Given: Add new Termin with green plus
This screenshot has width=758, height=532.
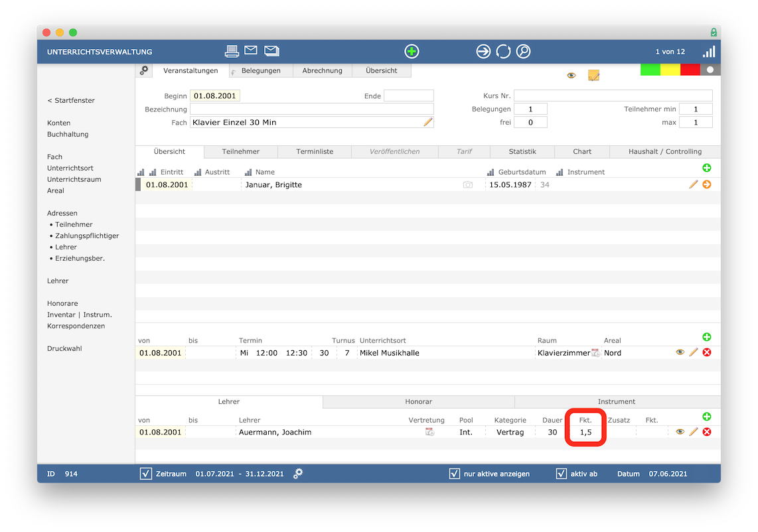Looking at the screenshot, I should tap(707, 337).
